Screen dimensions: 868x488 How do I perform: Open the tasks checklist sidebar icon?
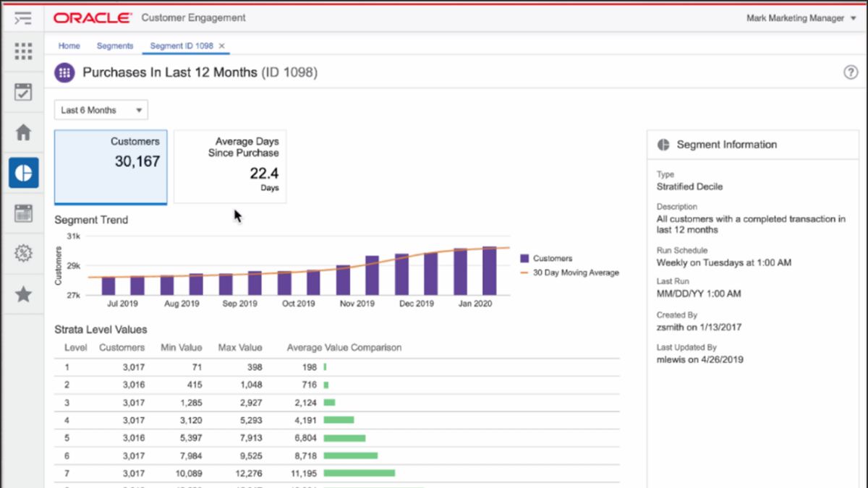[23, 92]
